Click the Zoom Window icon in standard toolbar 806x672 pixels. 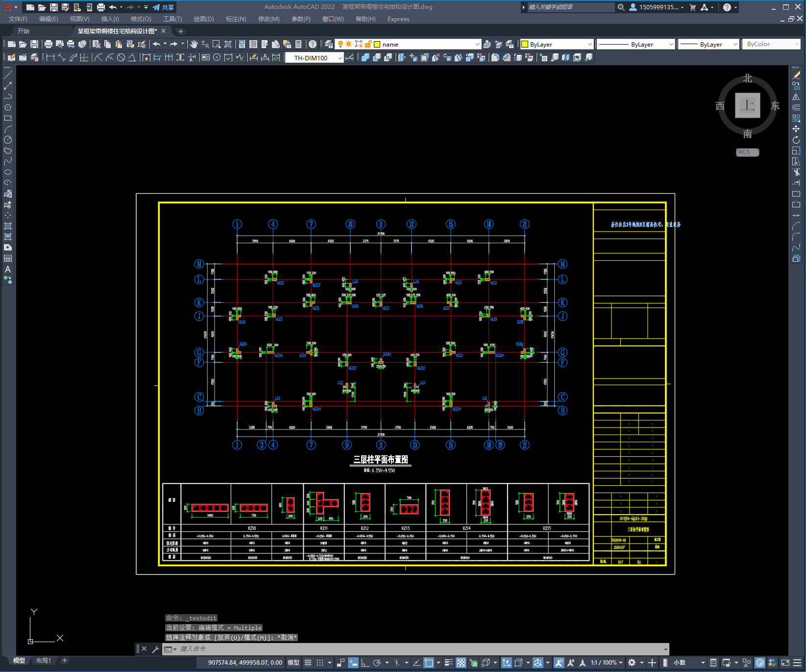pos(216,44)
